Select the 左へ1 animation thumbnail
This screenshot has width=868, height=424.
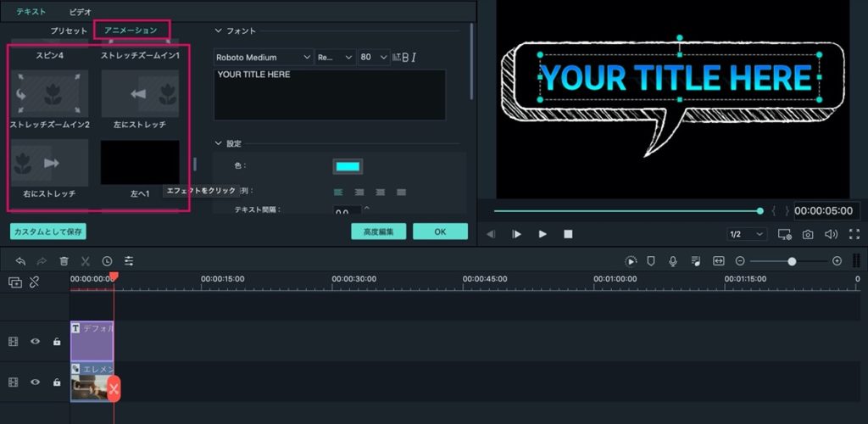[x=140, y=163]
